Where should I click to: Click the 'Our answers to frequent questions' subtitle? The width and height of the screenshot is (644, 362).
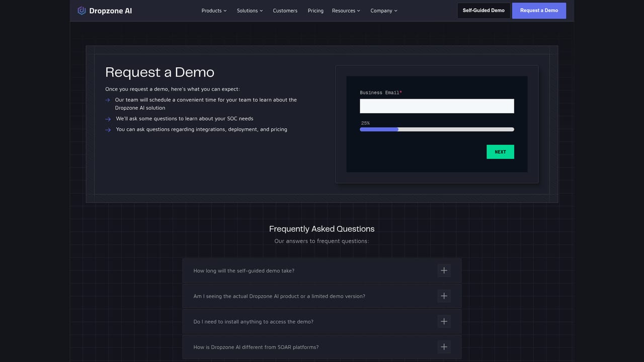[321, 241]
